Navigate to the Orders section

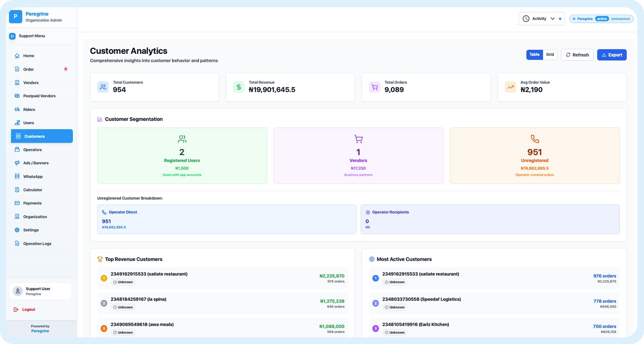pos(28,69)
